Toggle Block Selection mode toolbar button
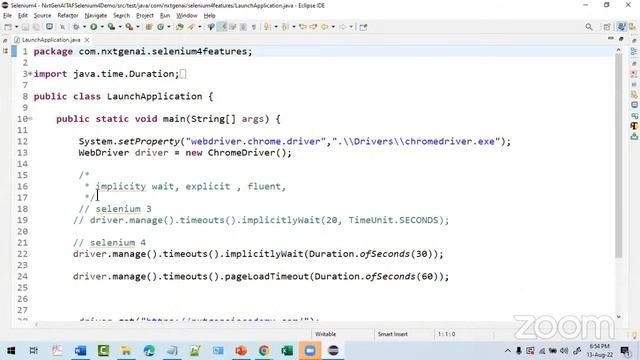Image resolution: width=640 pixels, height=360 pixels. click(243, 27)
